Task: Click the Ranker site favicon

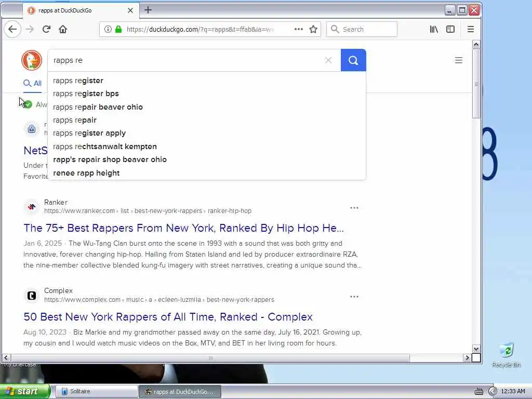Action: [32, 207]
